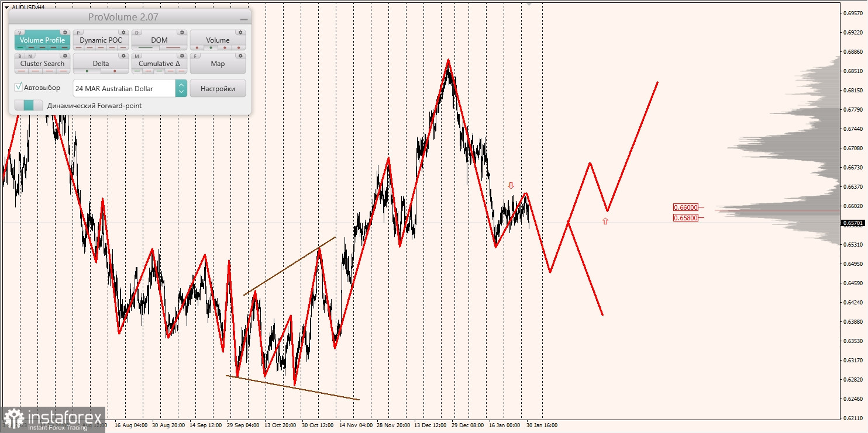Click the P hotkey tag on Dynamic POC

78,33
